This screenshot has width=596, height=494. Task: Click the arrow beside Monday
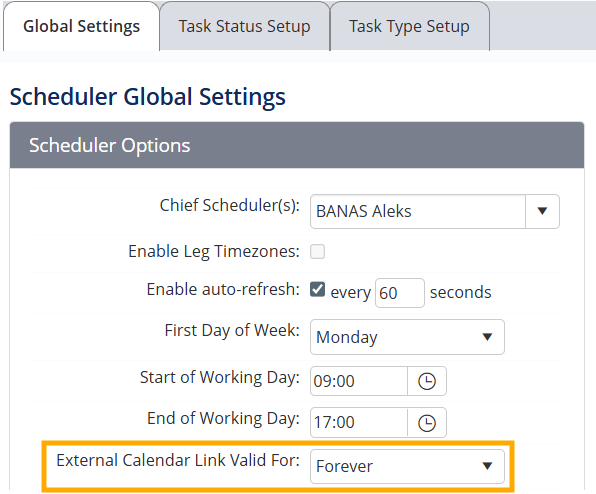[x=487, y=337]
